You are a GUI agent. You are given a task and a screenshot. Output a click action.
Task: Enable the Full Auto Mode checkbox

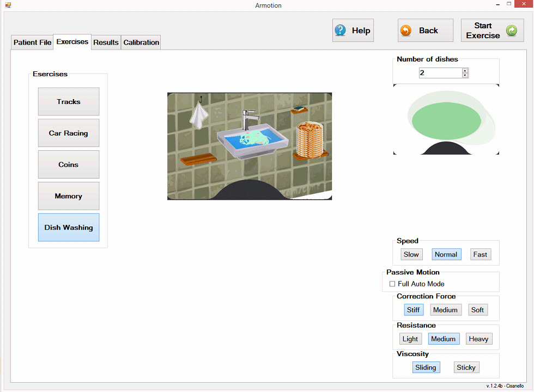click(x=392, y=284)
